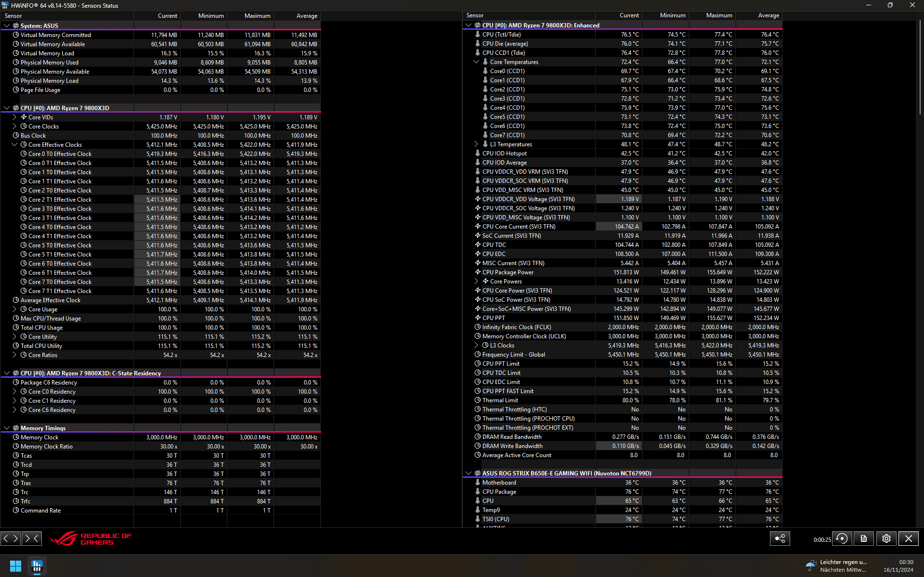The width and height of the screenshot is (924, 577).
Task: Open the remote sensor sharing icon
Action: (780, 539)
